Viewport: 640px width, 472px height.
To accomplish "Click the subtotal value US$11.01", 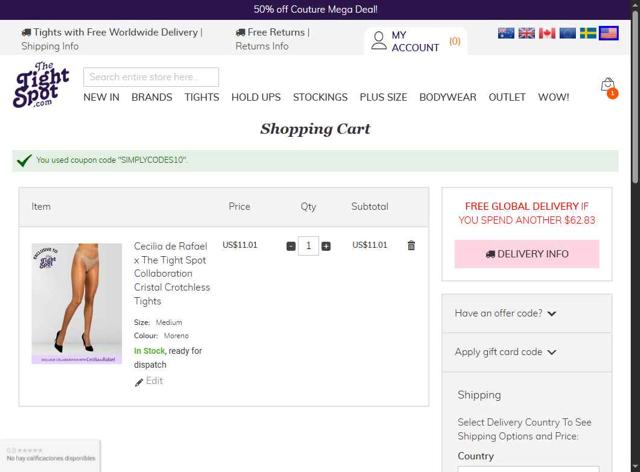I will coord(369,245).
